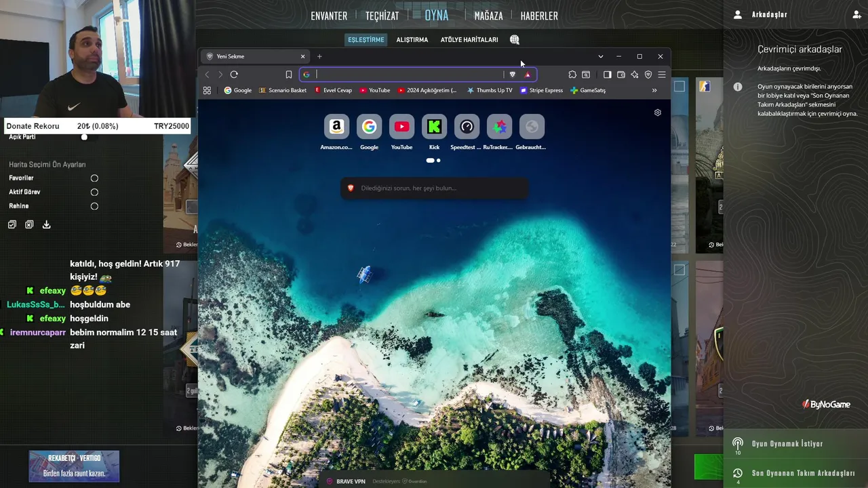This screenshot has height=488, width=868.
Task: Open Thumbs Up TV bookmark
Action: (x=490, y=90)
